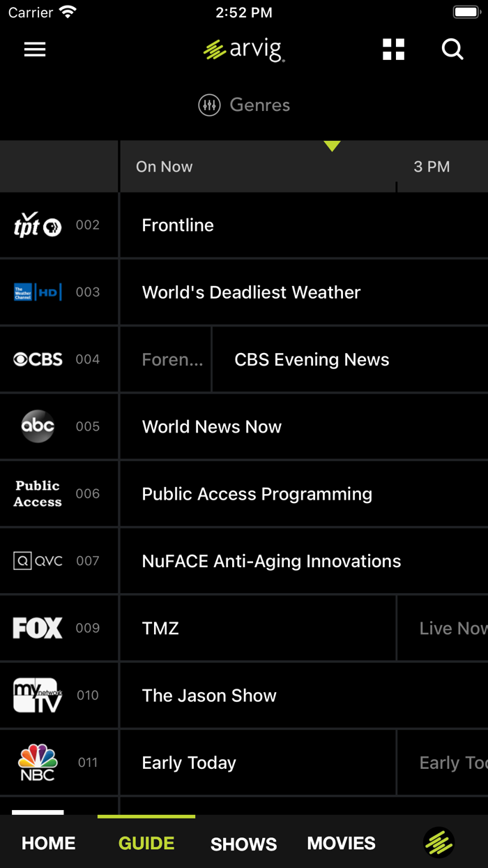Image resolution: width=488 pixels, height=868 pixels.
Task: Select the HOME tab
Action: (x=48, y=843)
